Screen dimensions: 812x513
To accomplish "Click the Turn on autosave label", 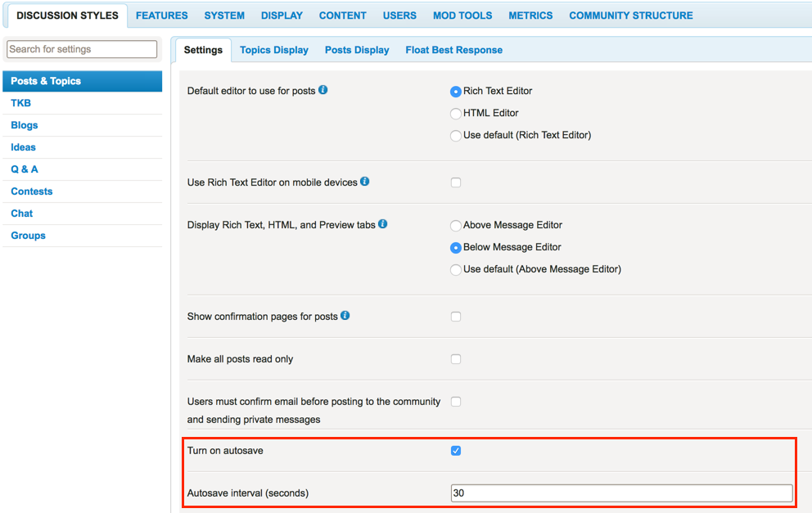I will click(225, 451).
